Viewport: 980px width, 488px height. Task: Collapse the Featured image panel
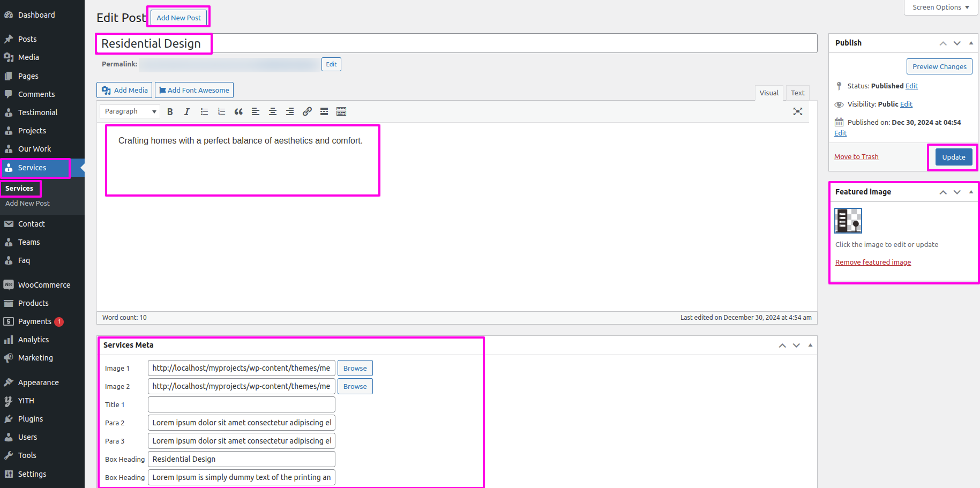(x=971, y=192)
